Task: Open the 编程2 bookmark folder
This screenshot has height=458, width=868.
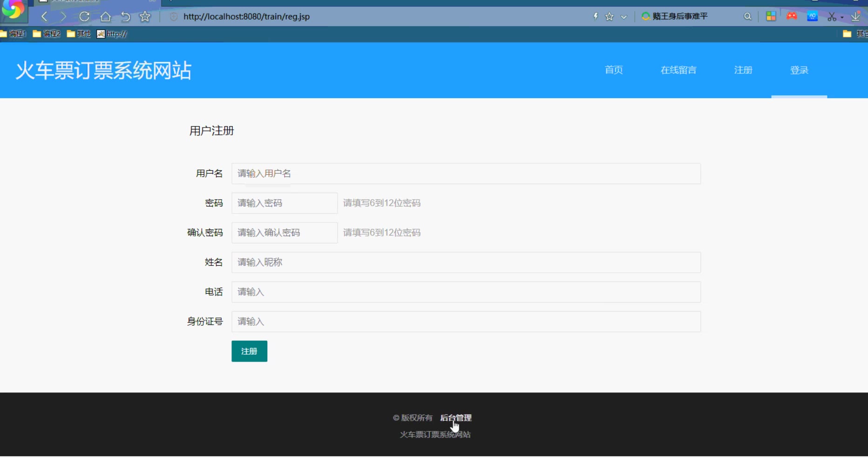Action: tap(47, 34)
